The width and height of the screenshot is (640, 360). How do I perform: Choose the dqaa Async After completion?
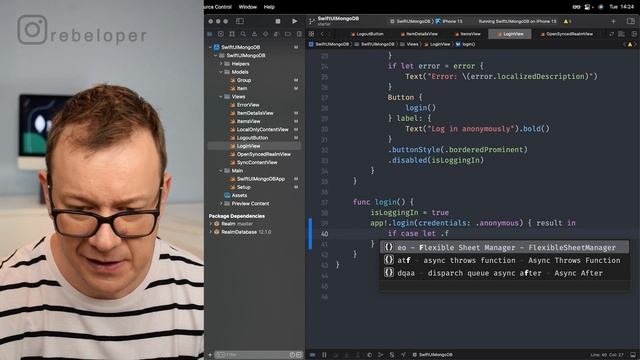[x=504, y=273]
